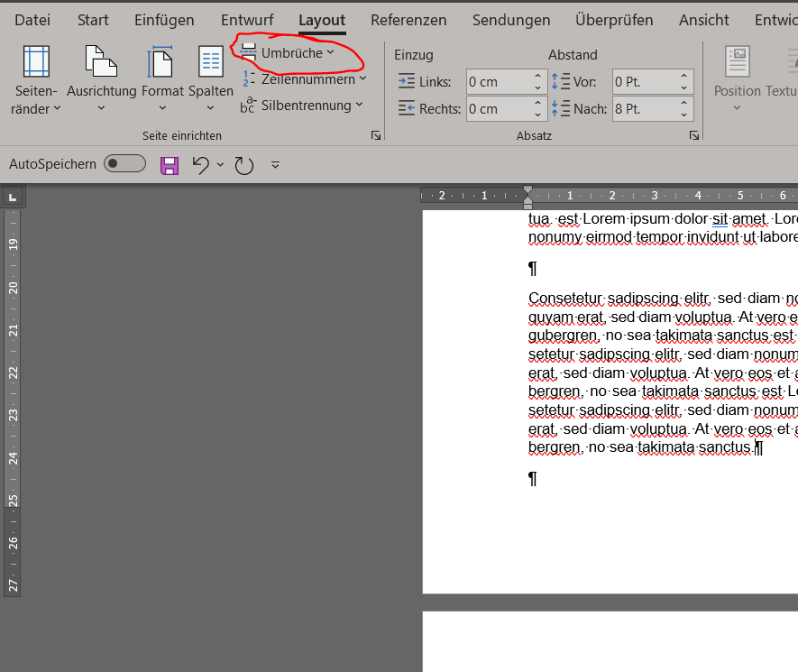Increase Vor spacing with up arrow
The width and height of the screenshot is (798, 672).
[x=684, y=76]
